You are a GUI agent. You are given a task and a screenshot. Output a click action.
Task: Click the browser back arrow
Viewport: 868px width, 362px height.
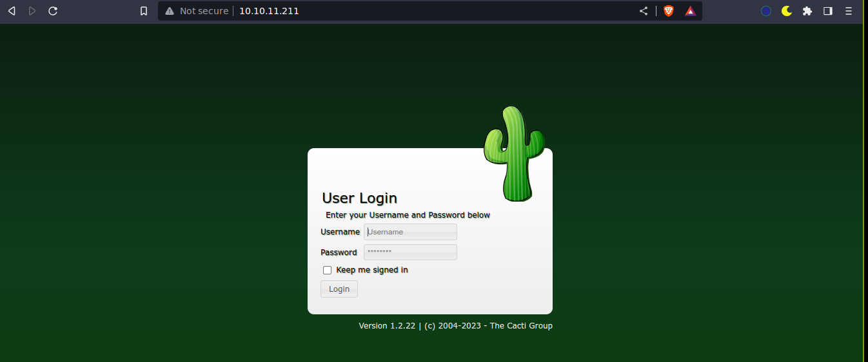tap(12, 11)
